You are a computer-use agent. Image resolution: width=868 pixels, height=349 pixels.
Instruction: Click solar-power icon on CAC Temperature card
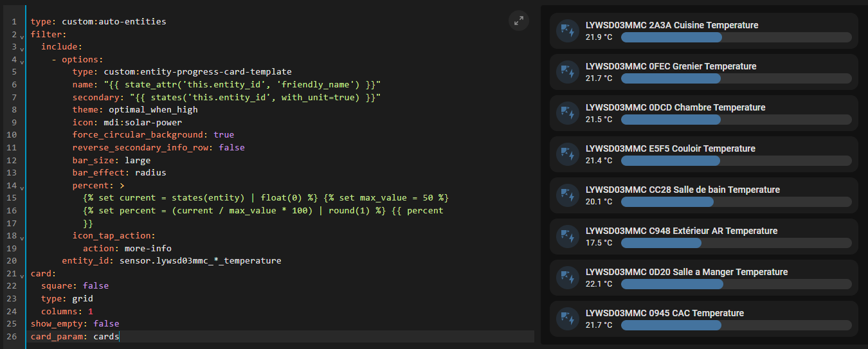[568, 319]
